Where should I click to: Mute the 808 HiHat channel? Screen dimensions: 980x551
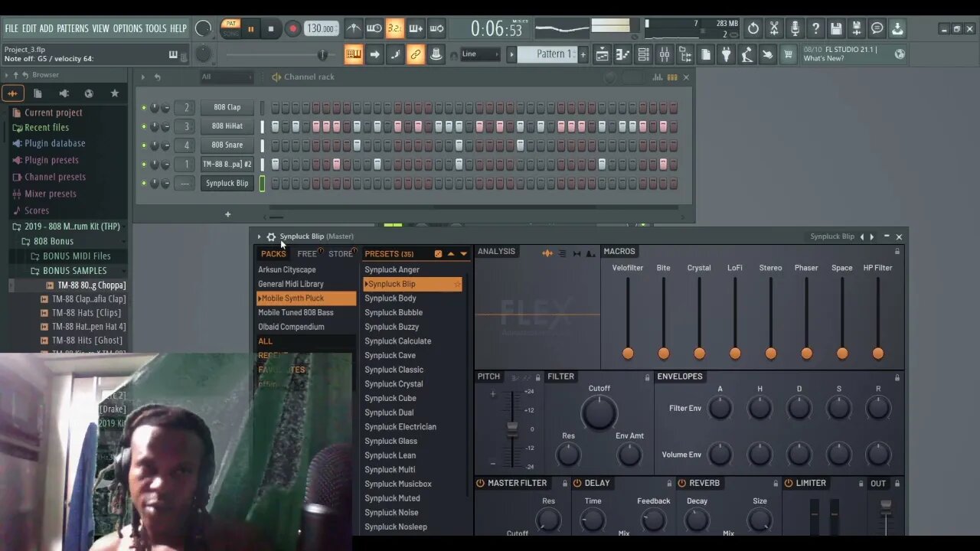(x=143, y=126)
